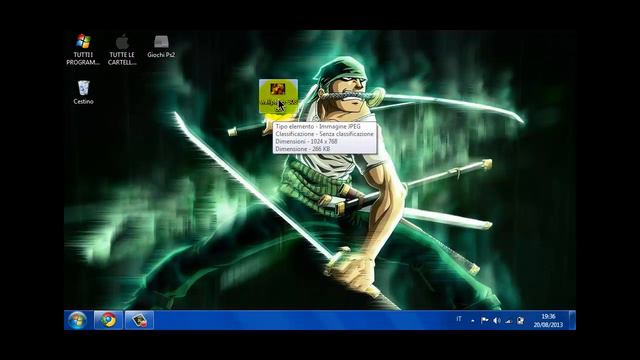Select the Cestino recycle bin icon
The image size is (640, 360).
pyautogui.click(x=83, y=92)
